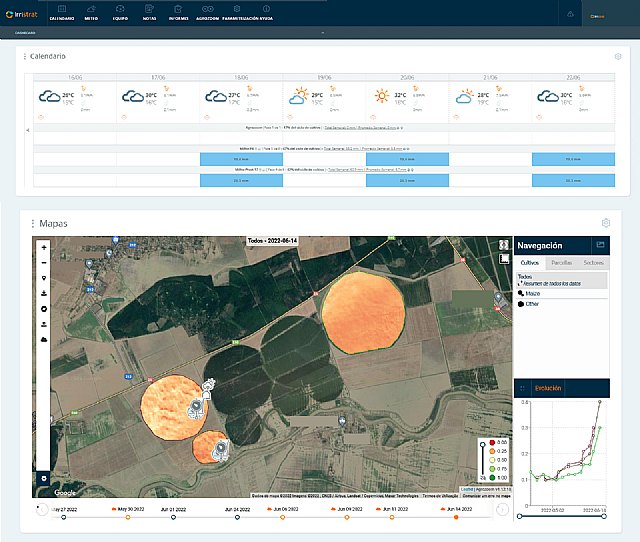Switch to the Sectores tab

(x=593, y=261)
